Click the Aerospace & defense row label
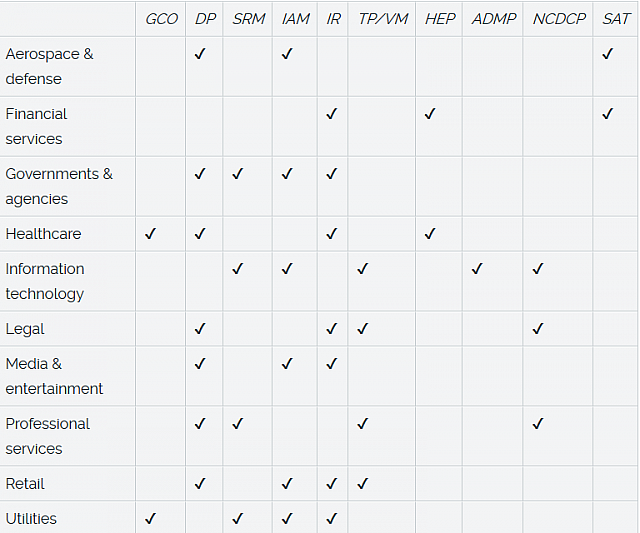Screen dimensions: 640x533 click(49, 66)
